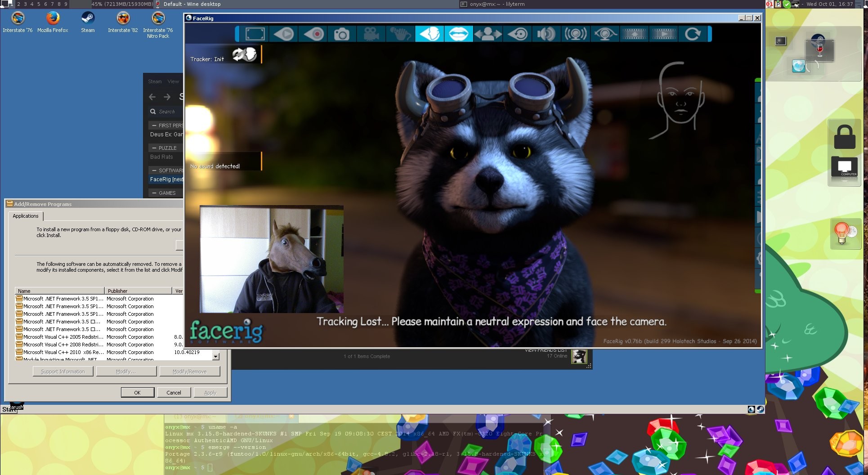The width and height of the screenshot is (868, 475).
Task: Click the program list scrollbar down arrow
Action: [x=216, y=356]
